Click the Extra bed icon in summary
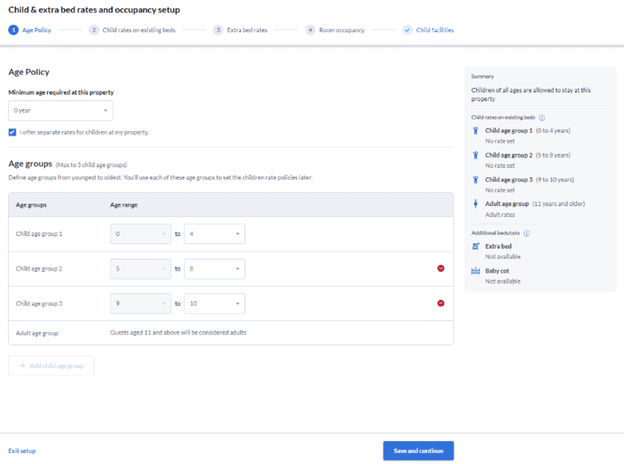The height and width of the screenshot is (464, 624). [x=476, y=246]
